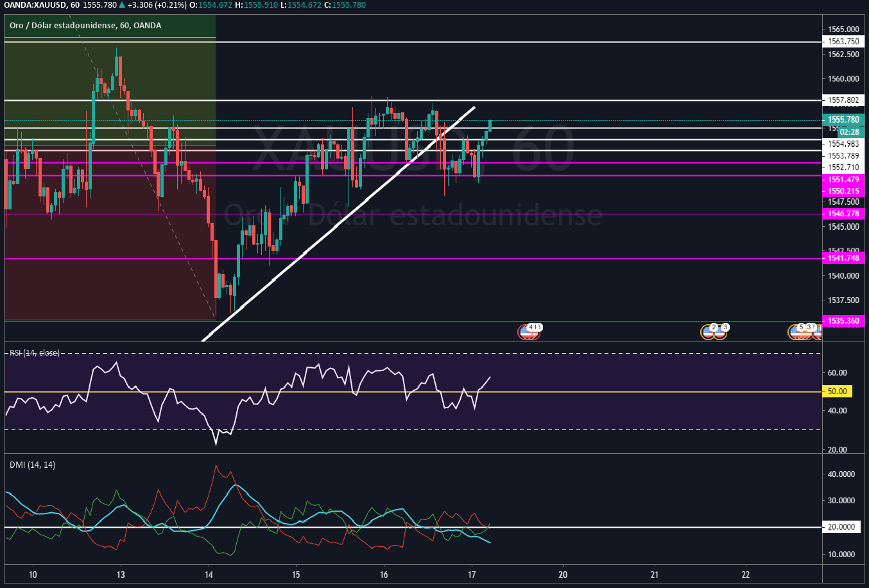Click the RSI (14, close) indicator label
Image resolution: width=869 pixels, height=588 pixels.
tap(35, 353)
